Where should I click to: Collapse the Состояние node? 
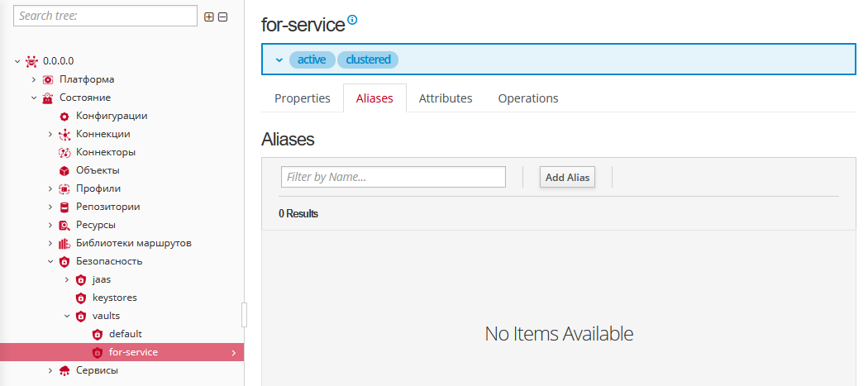tap(34, 98)
